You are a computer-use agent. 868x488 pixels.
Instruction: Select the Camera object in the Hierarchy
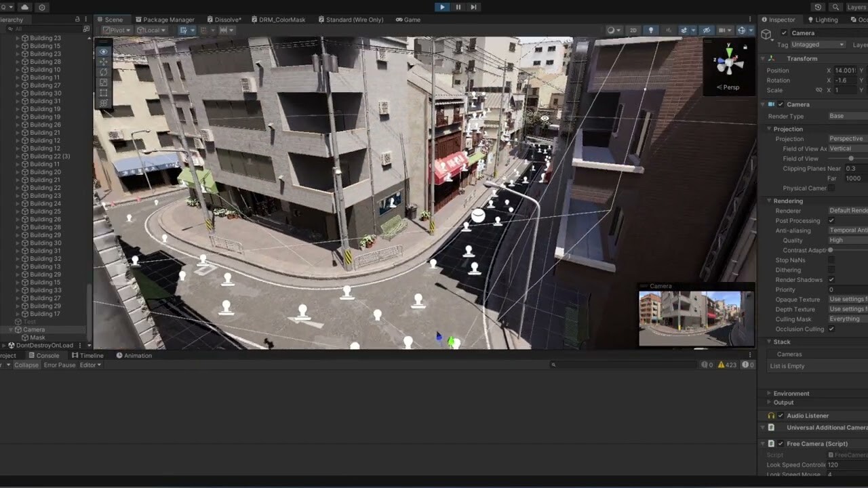coord(33,329)
